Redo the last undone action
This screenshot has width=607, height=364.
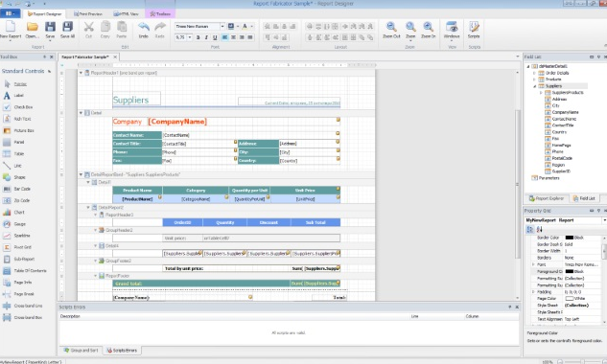(x=160, y=27)
